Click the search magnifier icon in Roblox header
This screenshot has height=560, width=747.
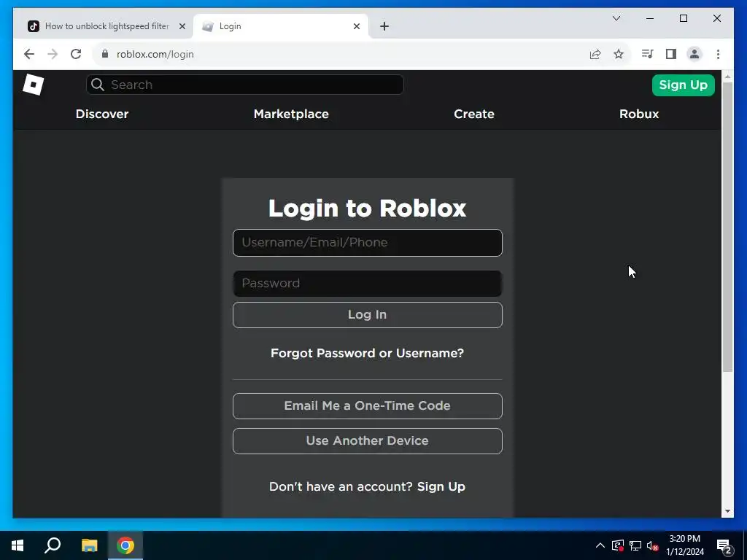[x=98, y=85]
